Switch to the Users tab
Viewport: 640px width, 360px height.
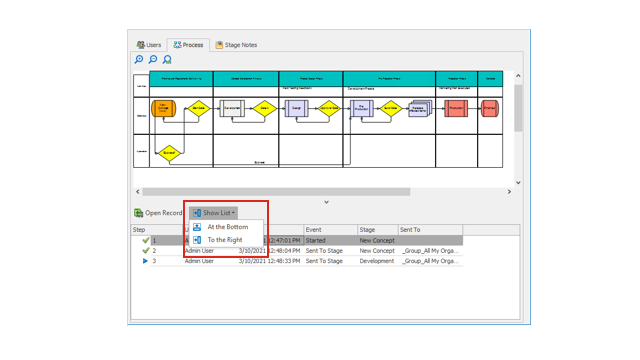click(149, 45)
